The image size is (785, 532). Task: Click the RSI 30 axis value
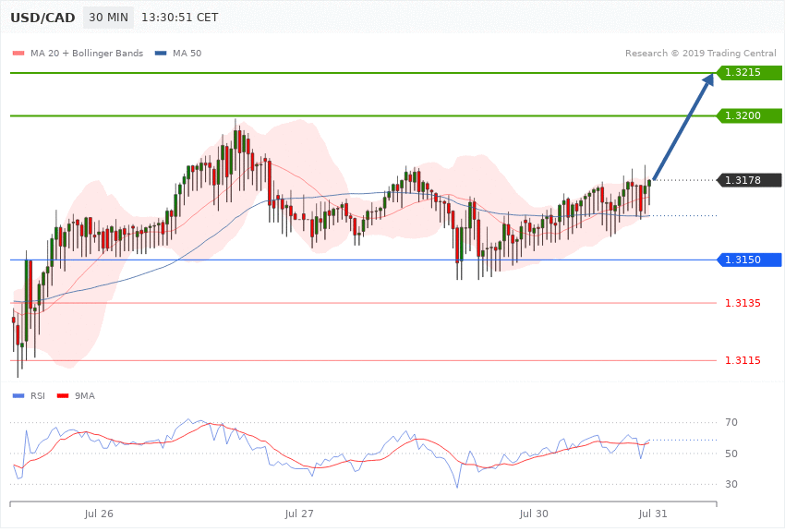[731, 484]
